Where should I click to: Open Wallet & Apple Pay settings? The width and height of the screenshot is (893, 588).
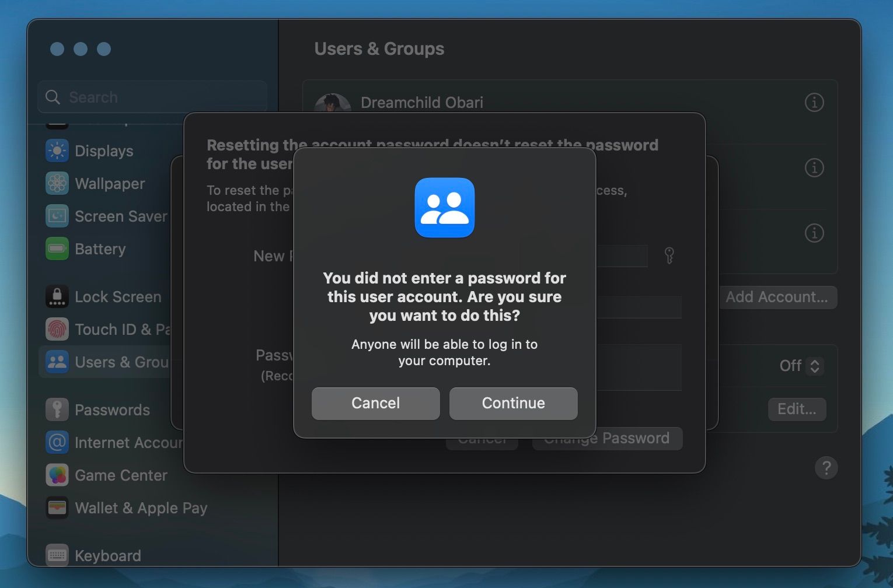click(140, 508)
